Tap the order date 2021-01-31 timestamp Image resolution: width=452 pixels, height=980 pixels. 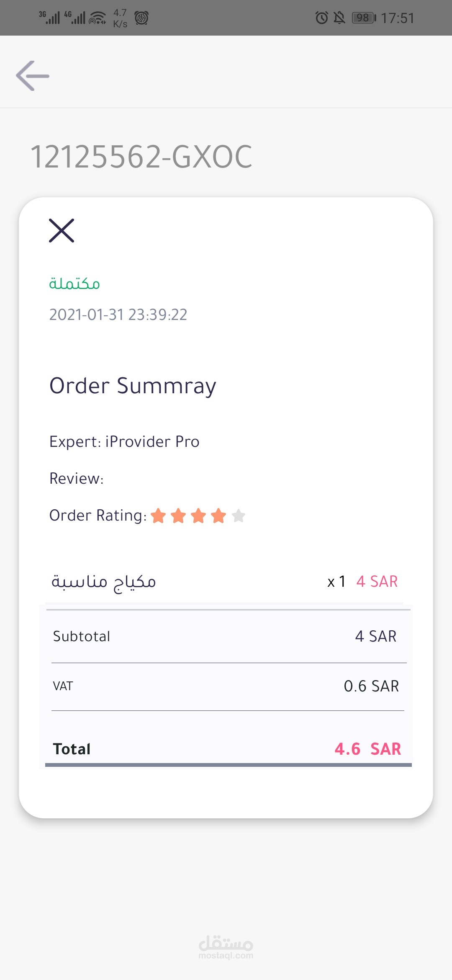[118, 315]
